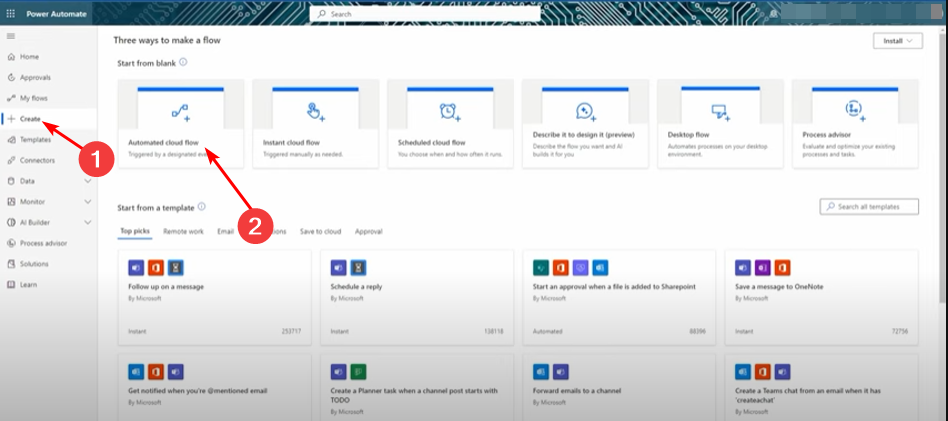Choose the Desktop flow card
Image resolution: width=948 pixels, height=421 pixels.
coord(720,123)
